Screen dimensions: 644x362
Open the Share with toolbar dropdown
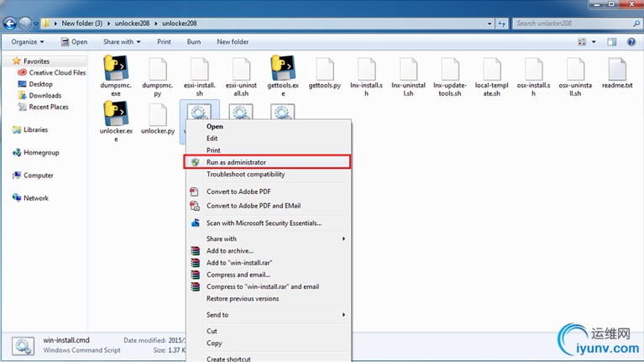pos(122,42)
